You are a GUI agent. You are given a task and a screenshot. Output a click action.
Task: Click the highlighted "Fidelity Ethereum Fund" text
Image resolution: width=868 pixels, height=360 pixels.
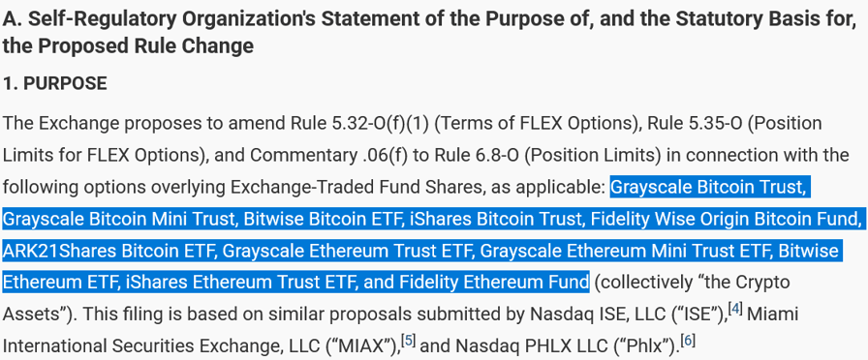click(492, 284)
